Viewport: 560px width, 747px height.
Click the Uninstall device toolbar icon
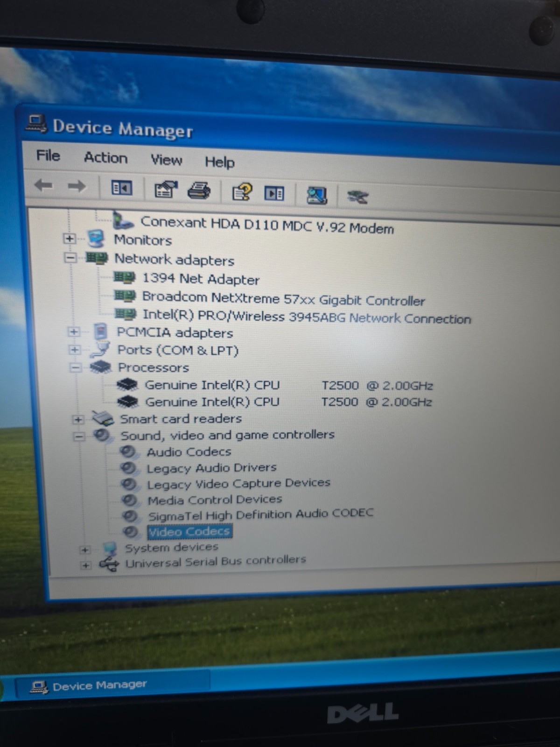(x=357, y=197)
